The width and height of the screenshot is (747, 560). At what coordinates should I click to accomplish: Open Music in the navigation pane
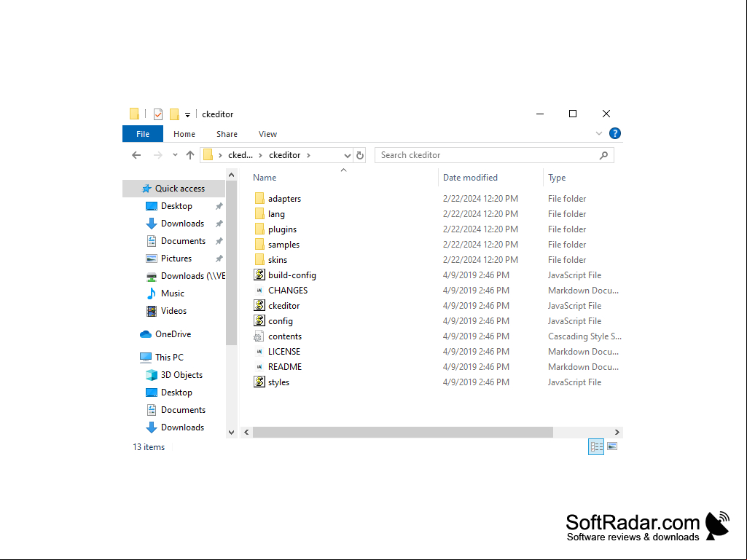tap(172, 293)
